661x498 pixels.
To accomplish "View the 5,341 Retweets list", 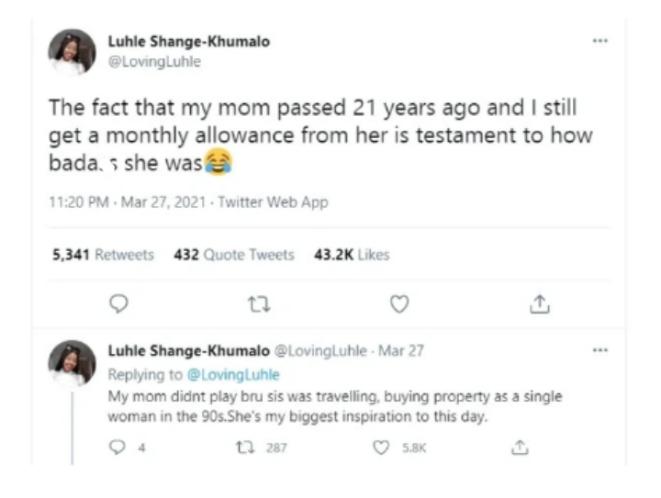I will [x=103, y=255].
